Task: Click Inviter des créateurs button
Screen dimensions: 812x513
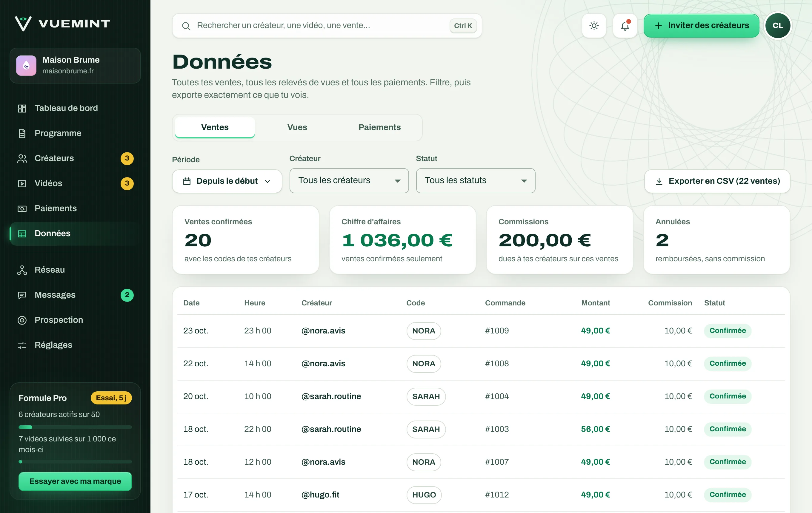Action: click(x=702, y=26)
